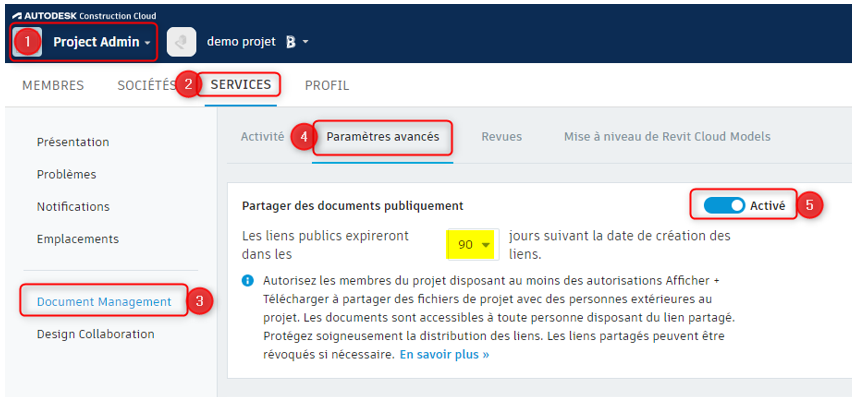Select the SERVICES tab
The image size is (858, 400).
240,85
